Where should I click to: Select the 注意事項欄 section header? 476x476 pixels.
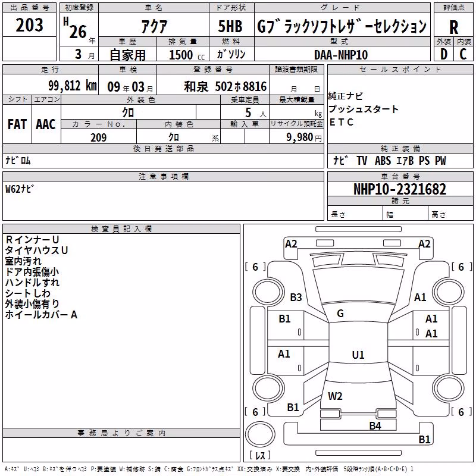tap(163, 176)
